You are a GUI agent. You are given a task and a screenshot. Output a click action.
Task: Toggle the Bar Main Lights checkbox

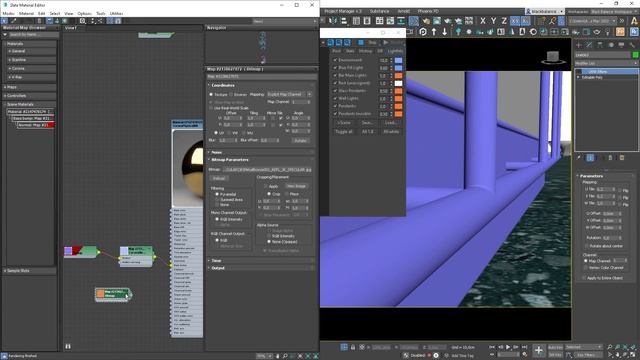(x=335, y=76)
